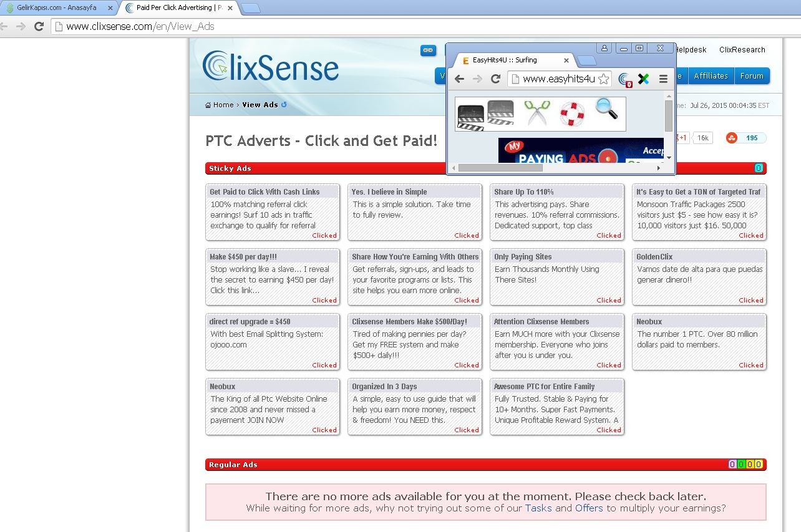
Task: Click the scroll-left arrow in EasyHits4U window
Action: pyautogui.click(x=454, y=168)
